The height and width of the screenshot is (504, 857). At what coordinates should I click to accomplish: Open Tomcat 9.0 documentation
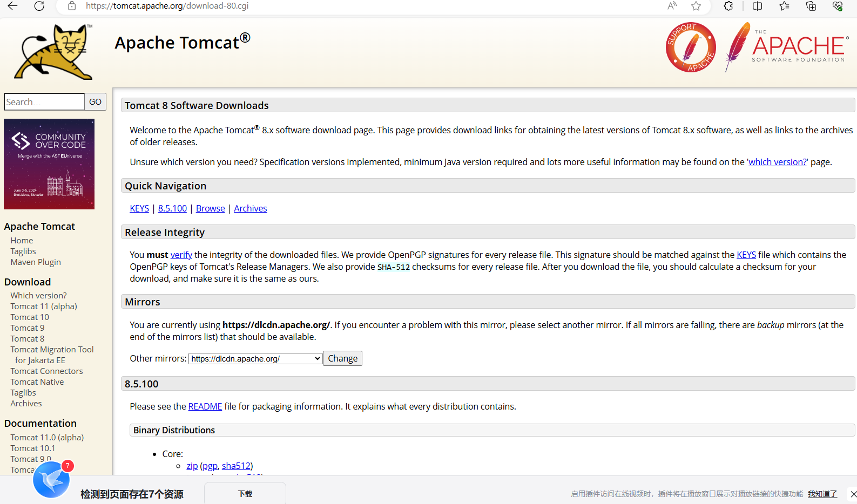point(31,459)
